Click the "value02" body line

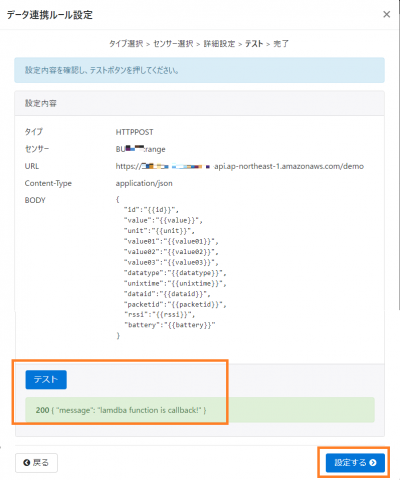(x=171, y=252)
